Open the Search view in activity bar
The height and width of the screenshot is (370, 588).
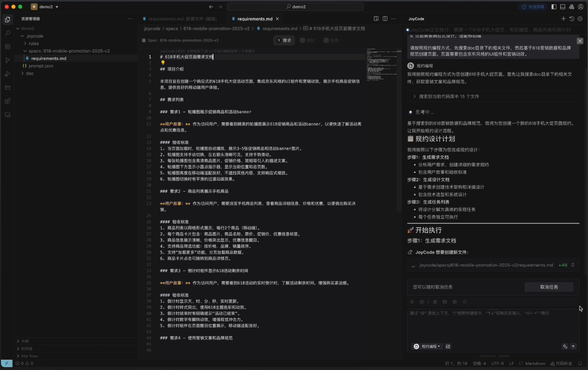pyautogui.click(x=7, y=33)
